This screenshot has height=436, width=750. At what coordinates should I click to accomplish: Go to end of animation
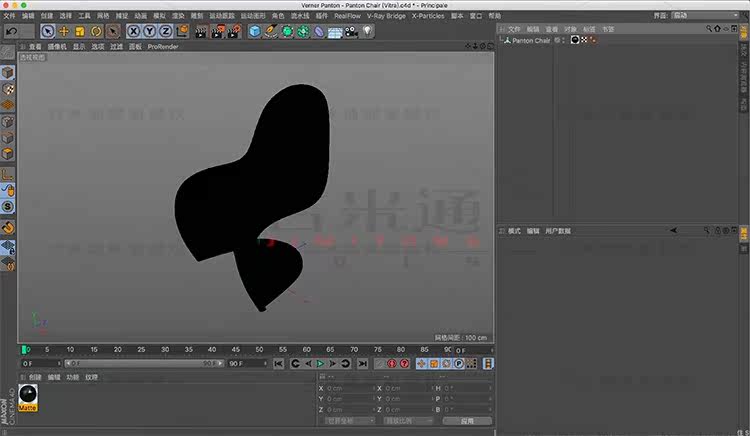(x=363, y=364)
